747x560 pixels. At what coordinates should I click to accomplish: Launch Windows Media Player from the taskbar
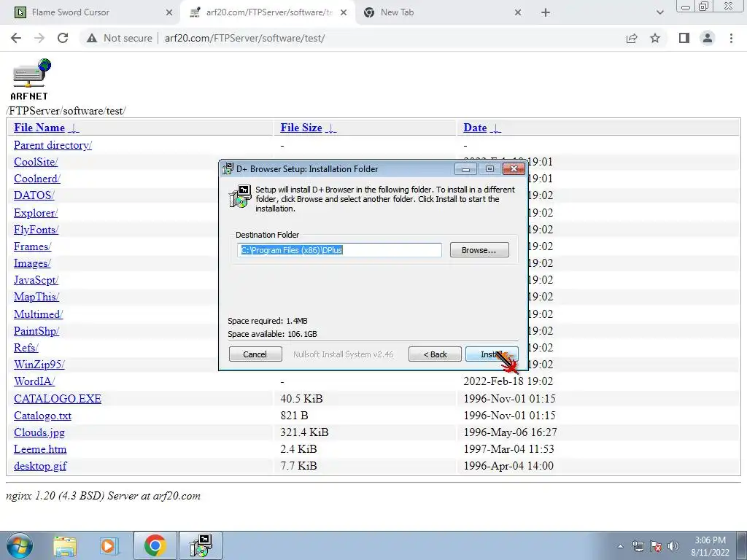click(x=109, y=545)
